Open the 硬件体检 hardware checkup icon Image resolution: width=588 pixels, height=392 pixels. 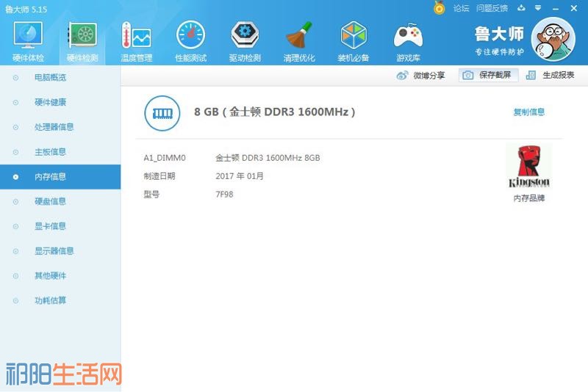coord(28,35)
